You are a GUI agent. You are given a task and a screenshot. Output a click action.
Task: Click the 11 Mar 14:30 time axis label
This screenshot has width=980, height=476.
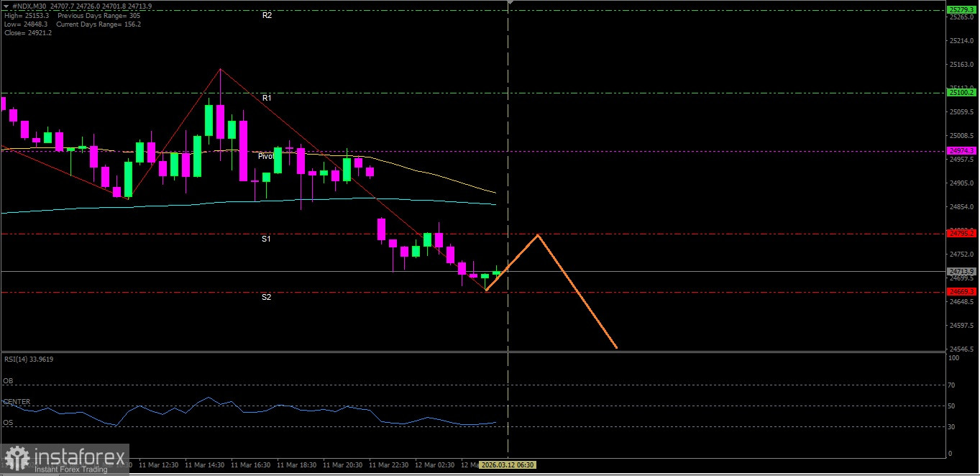205,465
